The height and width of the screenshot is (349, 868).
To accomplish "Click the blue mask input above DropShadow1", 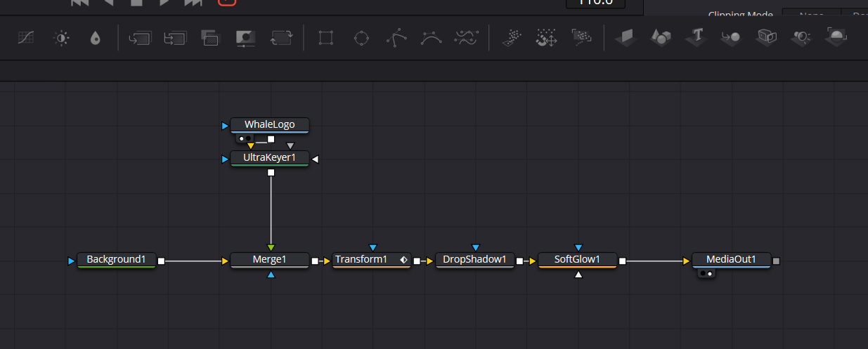I will pos(476,247).
